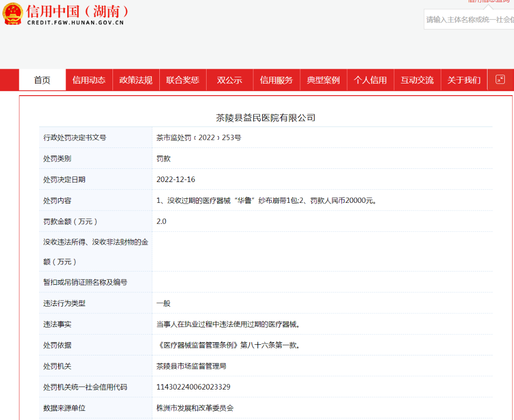Click the 暂扣或吊销证照名称及编号 label
Image resolution: width=514 pixels, height=420 pixels.
85,282
